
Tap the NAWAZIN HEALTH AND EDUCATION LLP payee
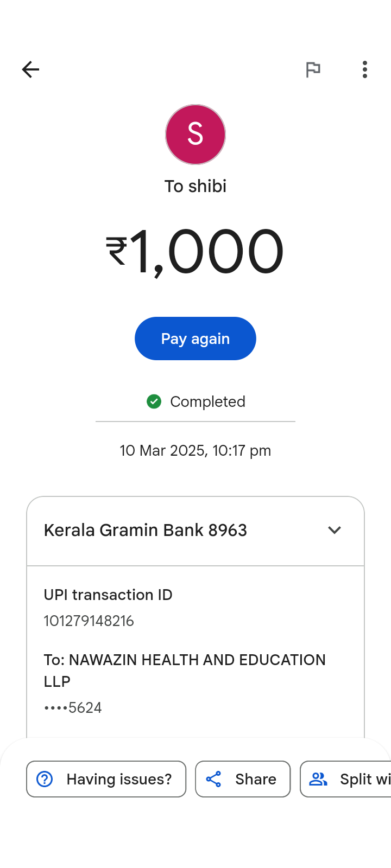[185, 670]
